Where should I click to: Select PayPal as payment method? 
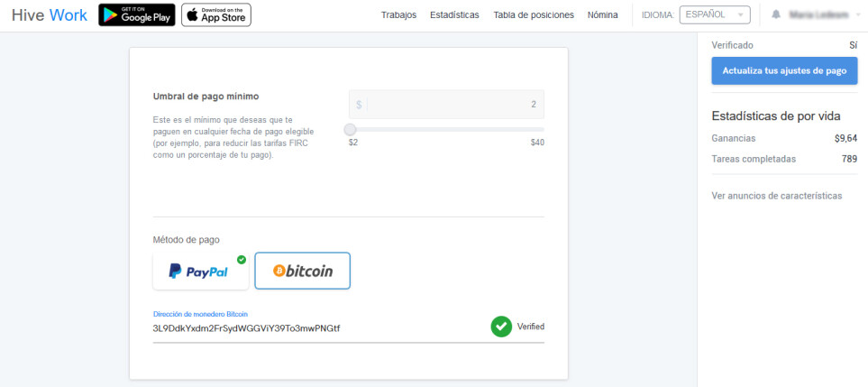(x=201, y=271)
